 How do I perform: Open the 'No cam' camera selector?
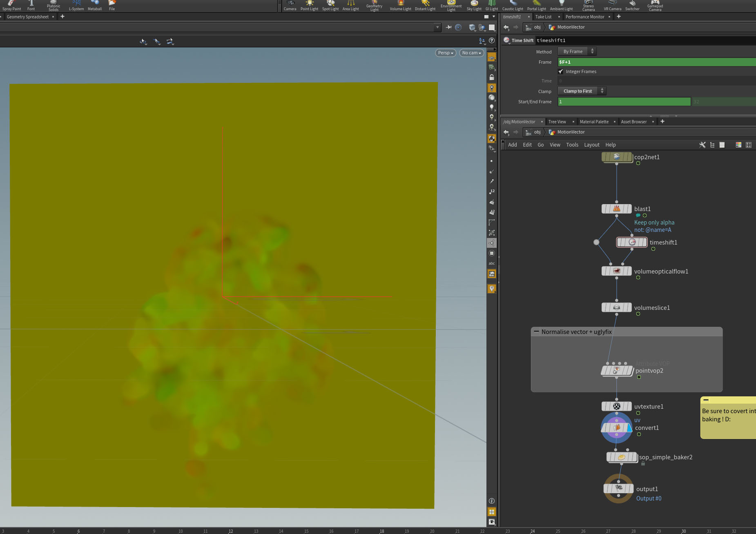471,53
